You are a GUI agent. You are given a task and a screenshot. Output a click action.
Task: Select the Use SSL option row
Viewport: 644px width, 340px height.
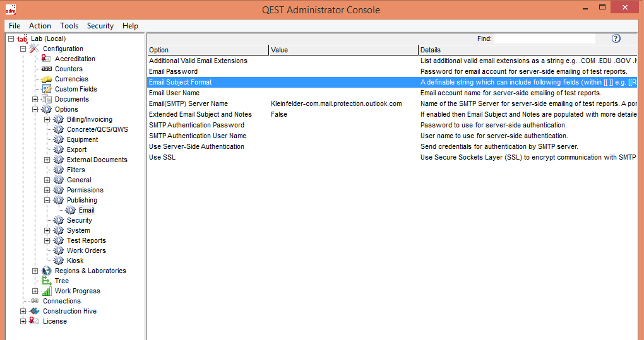(x=162, y=157)
